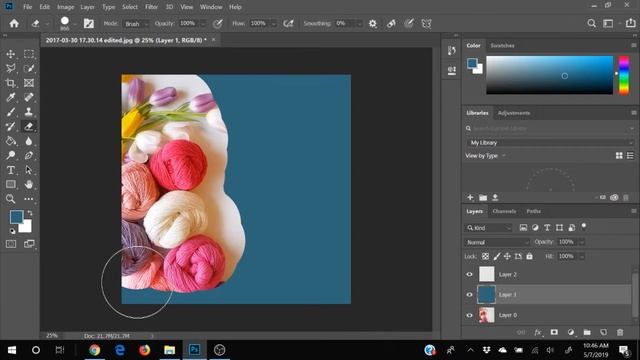The width and height of the screenshot is (640, 360).
Task: Toggle pressure for opacity button
Action: pos(218,24)
